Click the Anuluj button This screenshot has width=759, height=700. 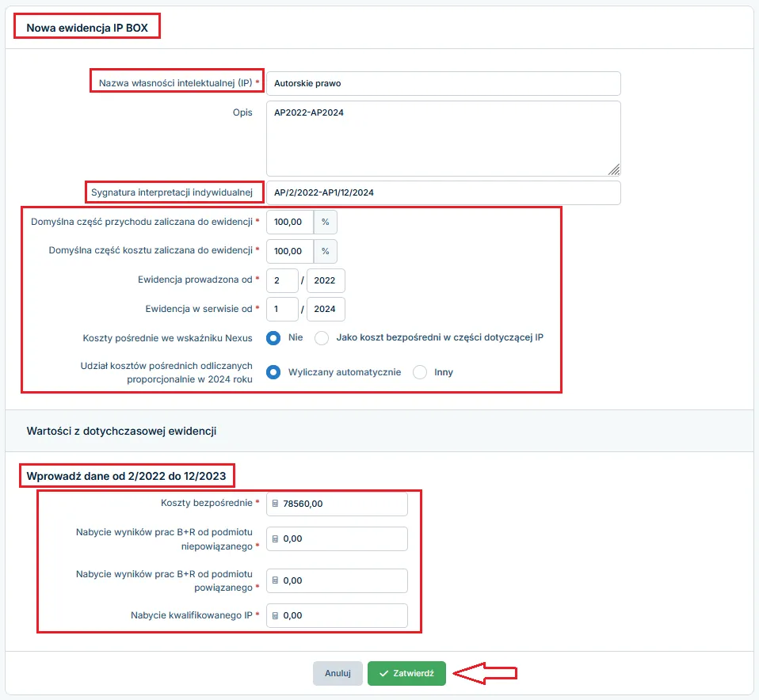[338, 673]
